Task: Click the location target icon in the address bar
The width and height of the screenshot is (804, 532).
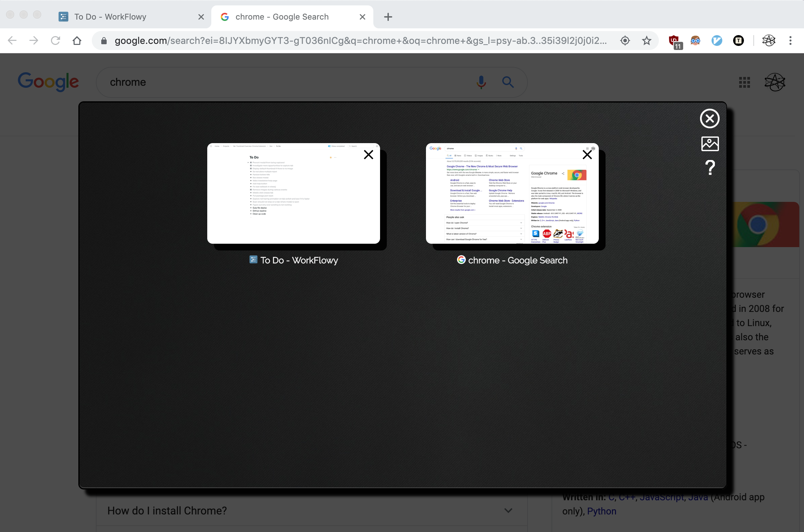Action: coord(625,41)
